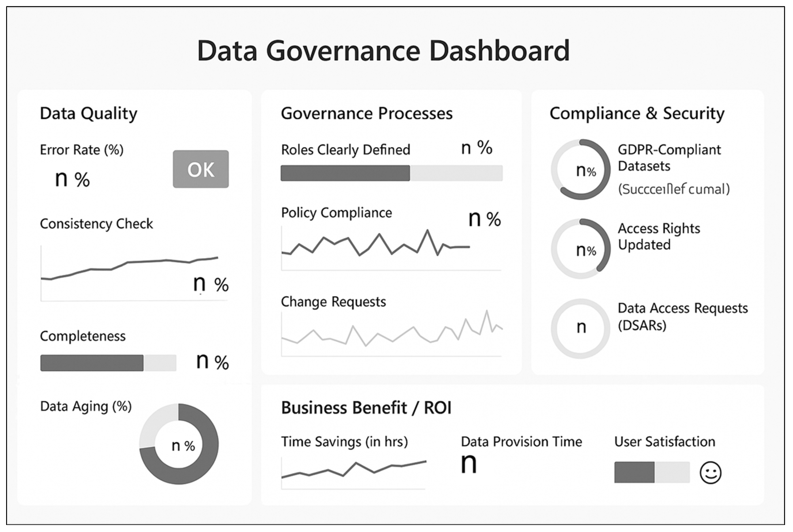Click the Error Rate percentage value
Screen dimensions: 793x532
[x=72, y=179]
